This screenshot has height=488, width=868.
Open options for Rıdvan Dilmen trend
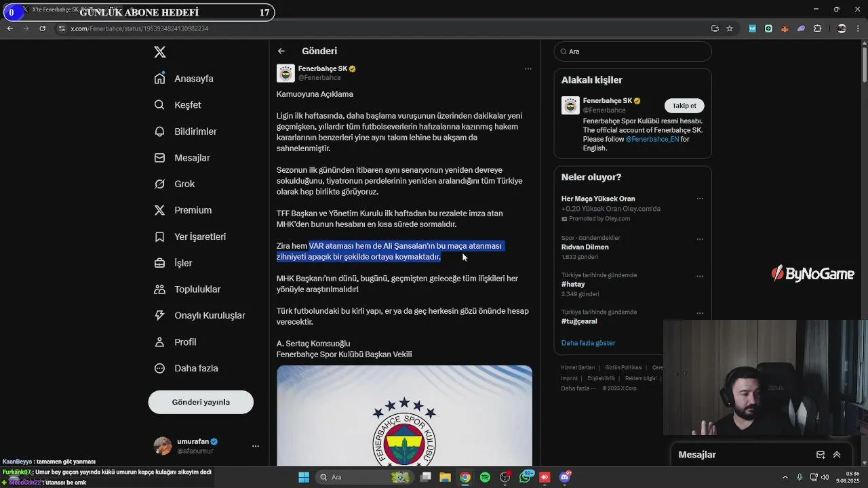click(x=700, y=239)
